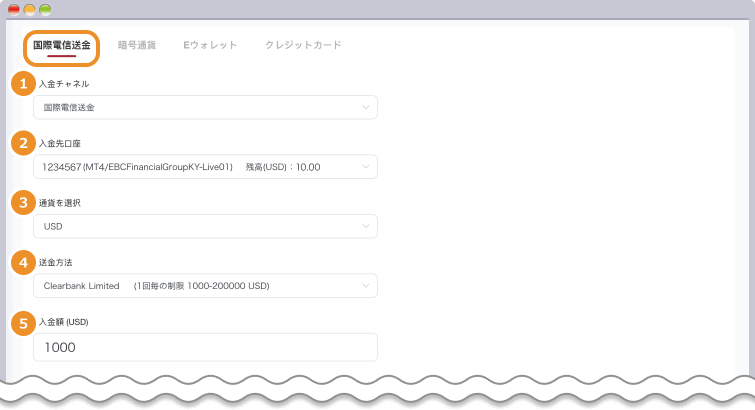Click the chevron arrow in the 入金チャネル field
755x410 pixels.
coord(366,107)
